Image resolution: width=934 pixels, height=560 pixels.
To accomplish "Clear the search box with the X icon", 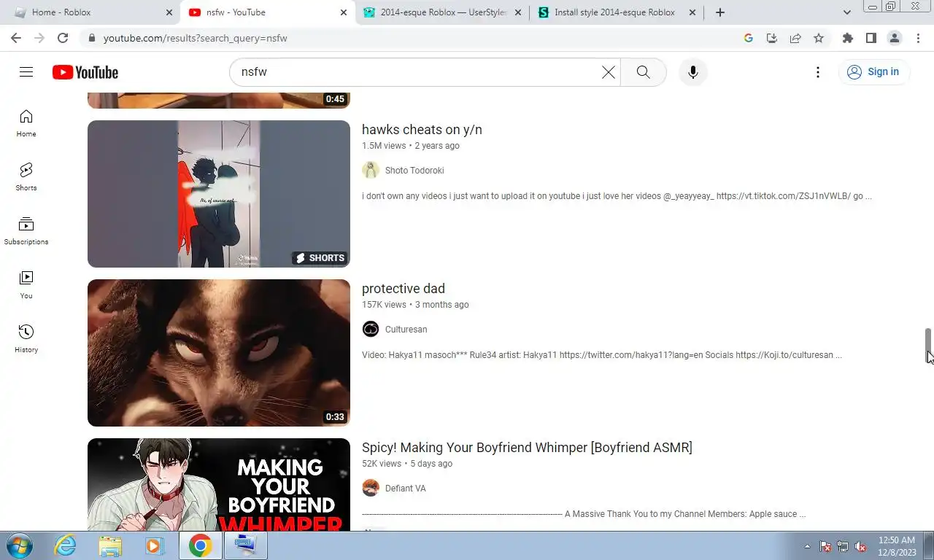I will pos(609,71).
